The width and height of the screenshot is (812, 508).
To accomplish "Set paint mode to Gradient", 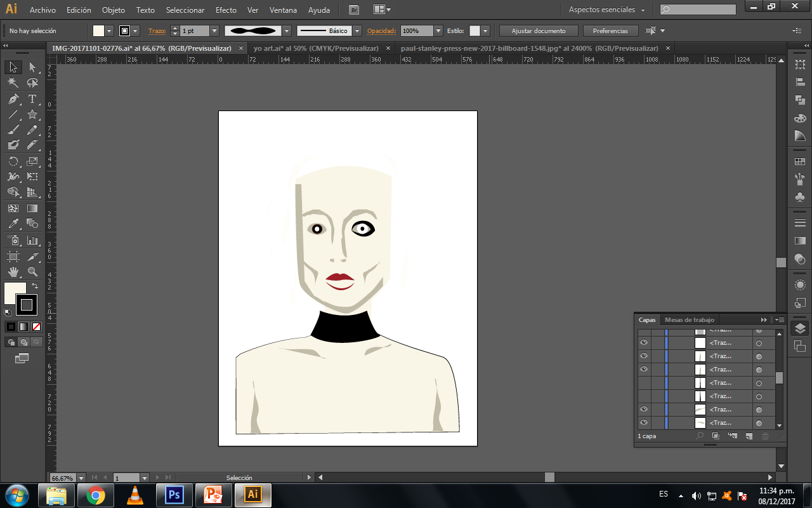I will tap(23, 326).
